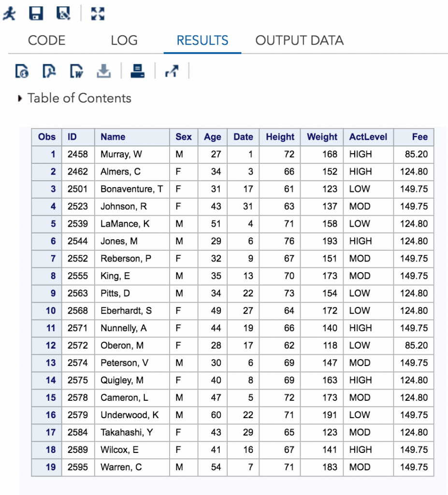Click the Obs column header

47,137
